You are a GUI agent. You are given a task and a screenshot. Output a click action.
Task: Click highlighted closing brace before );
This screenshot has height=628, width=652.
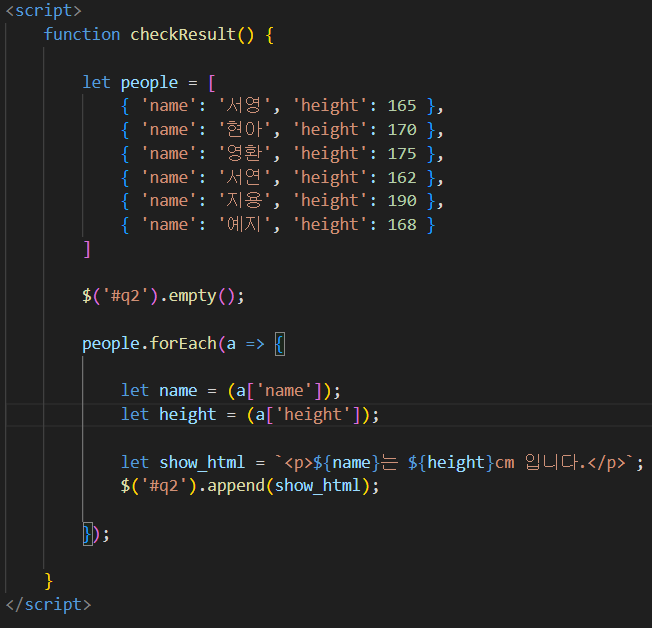(88, 534)
